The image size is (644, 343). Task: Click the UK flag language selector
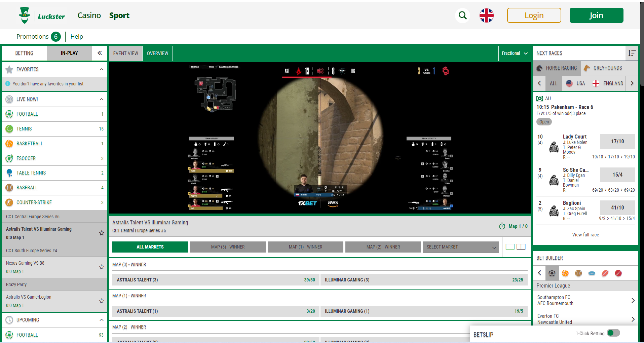pos(486,15)
